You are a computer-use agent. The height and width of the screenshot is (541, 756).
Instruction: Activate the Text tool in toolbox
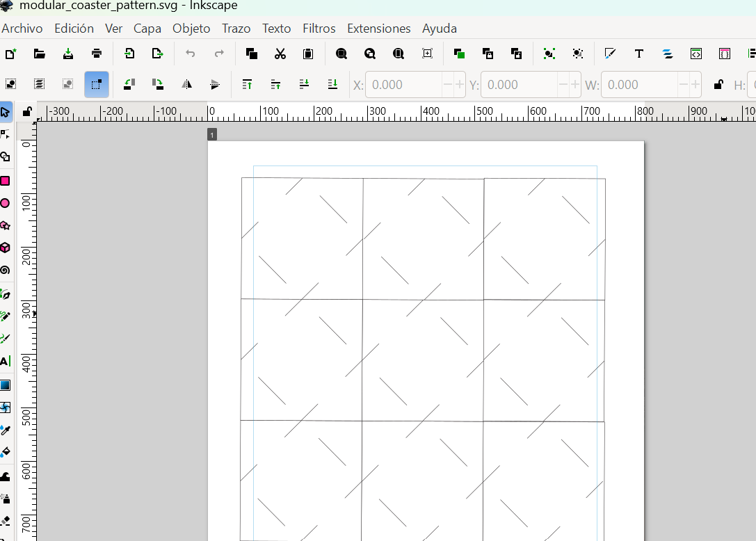coord(5,362)
